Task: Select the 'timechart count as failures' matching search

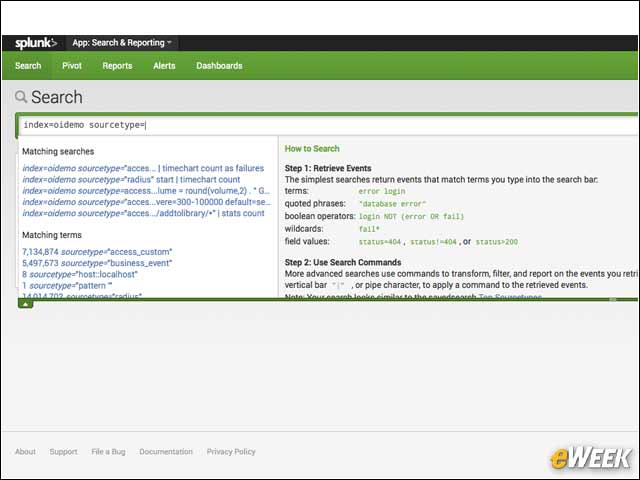Action: click(143, 168)
